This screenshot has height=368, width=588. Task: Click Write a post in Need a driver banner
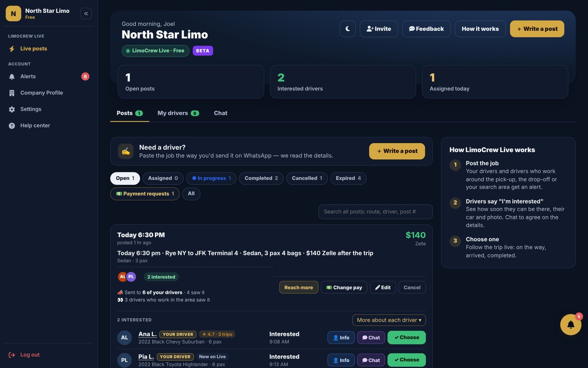coord(397,151)
